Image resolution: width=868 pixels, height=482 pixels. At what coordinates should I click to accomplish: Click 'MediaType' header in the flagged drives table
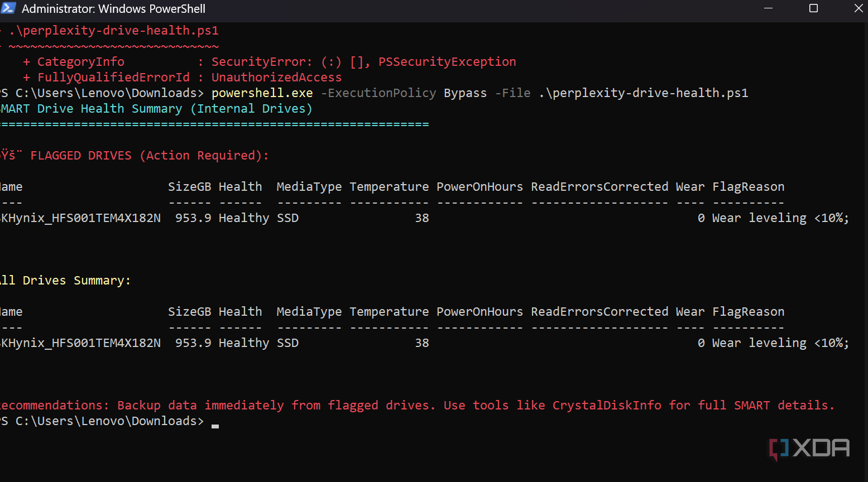(x=309, y=187)
